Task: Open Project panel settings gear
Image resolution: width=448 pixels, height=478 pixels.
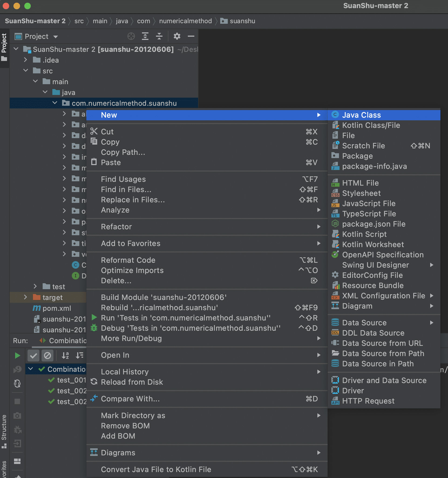Action: point(177,36)
